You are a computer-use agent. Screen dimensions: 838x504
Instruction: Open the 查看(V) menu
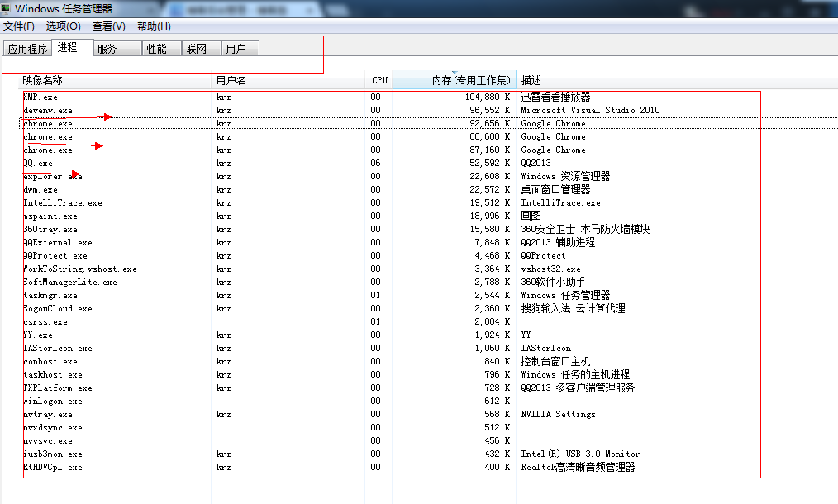click(x=108, y=26)
